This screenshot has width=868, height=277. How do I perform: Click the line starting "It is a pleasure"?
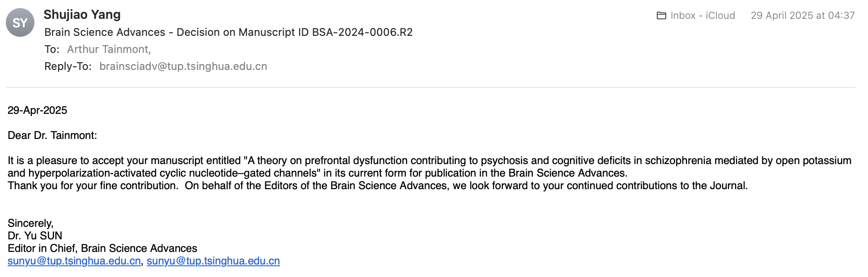tap(429, 160)
